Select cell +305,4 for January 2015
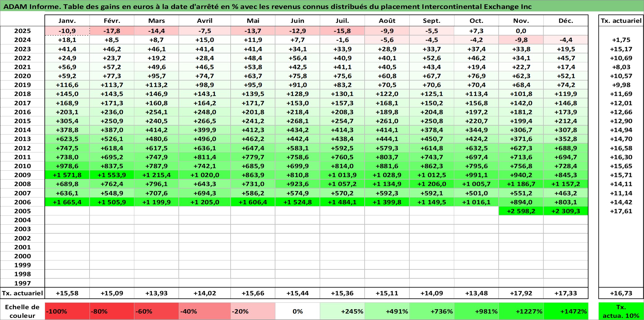Screen dimensions: 644x320 click(x=67, y=121)
